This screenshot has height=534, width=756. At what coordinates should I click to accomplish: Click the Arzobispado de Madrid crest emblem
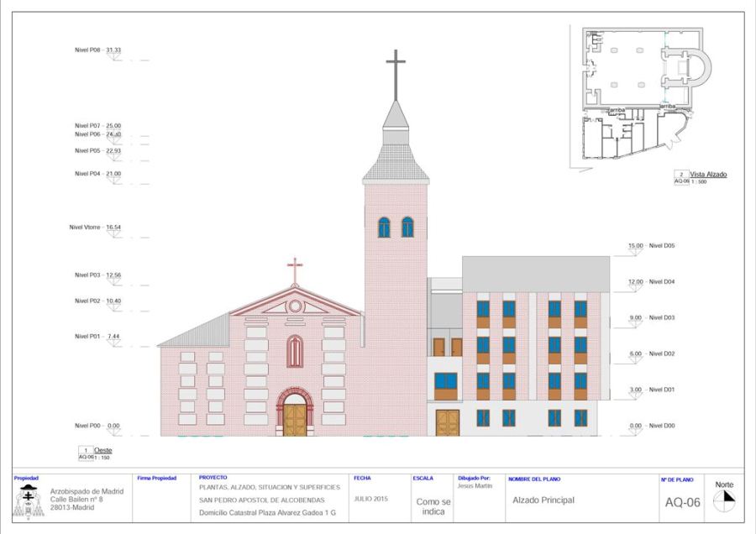tap(30, 501)
